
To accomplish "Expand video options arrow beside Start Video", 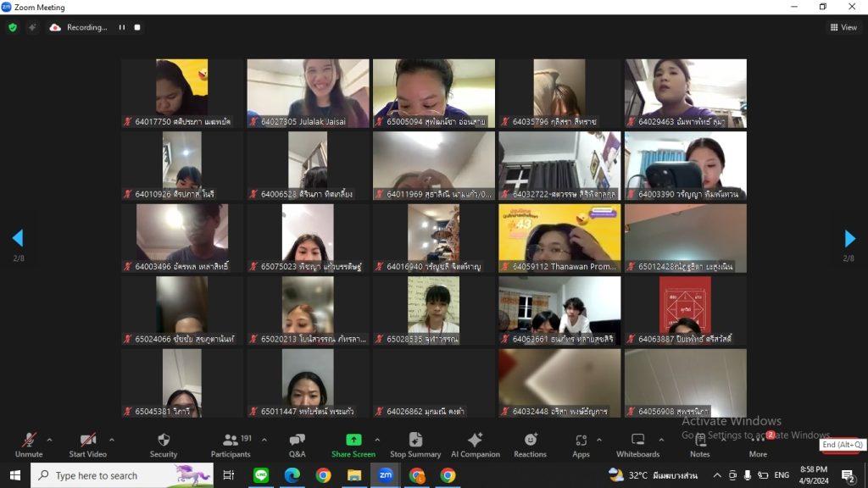I will tap(112, 441).
